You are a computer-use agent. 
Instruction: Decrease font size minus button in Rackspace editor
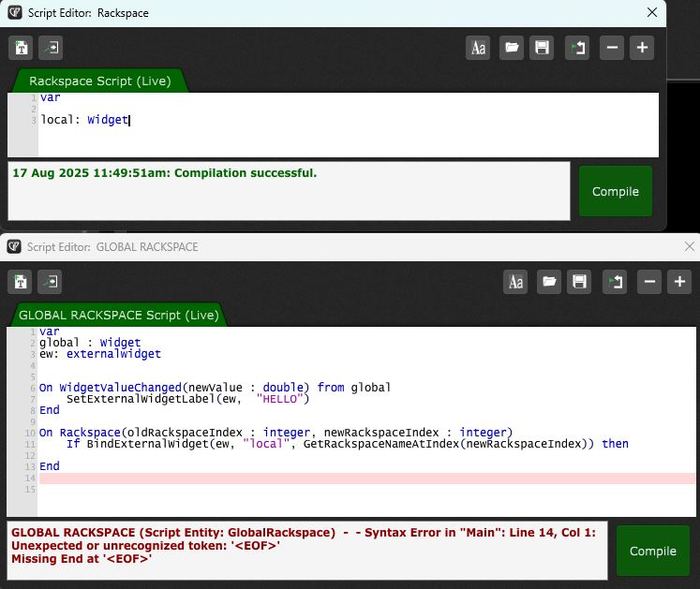click(x=612, y=48)
